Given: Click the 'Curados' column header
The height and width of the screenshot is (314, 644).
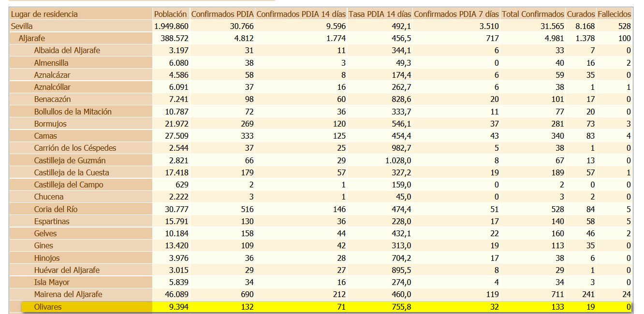Looking at the screenshot, I should [x=581, y=14].
